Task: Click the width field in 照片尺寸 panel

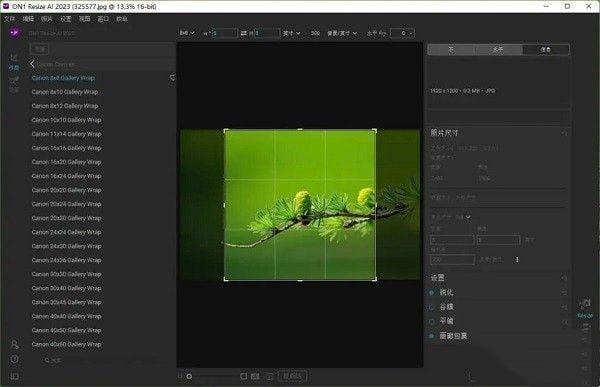Action: 452,240
